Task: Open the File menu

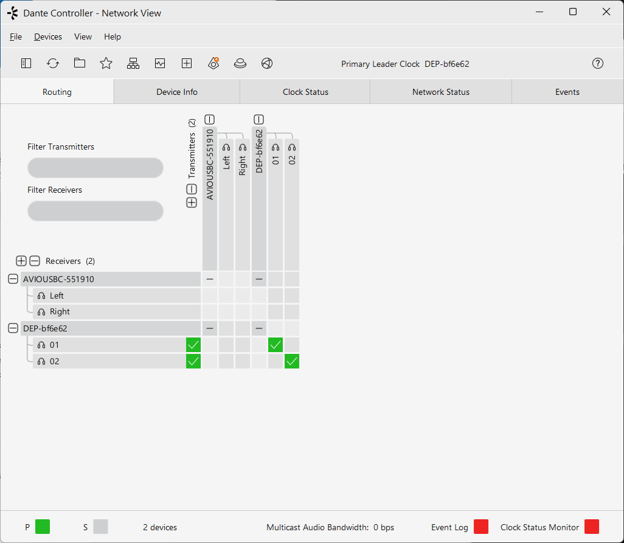Action: point(16,37)
